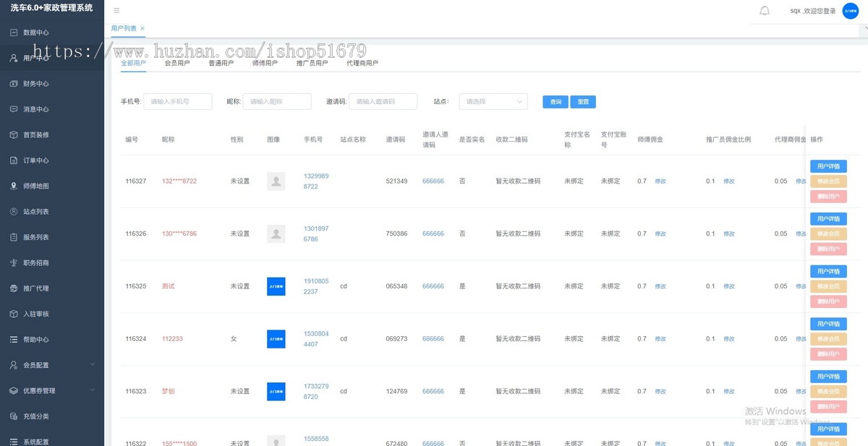The width and height of the screenshot is (868, 446).
Task: Open 订单中心 document icon in sidebar
Action: 14,160
